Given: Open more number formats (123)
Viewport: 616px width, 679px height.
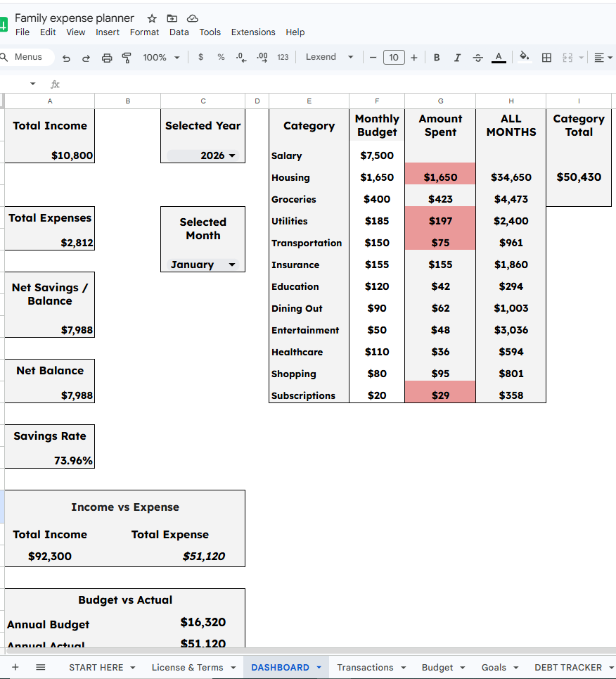Looking at the screenshot, I should [283, 57].
